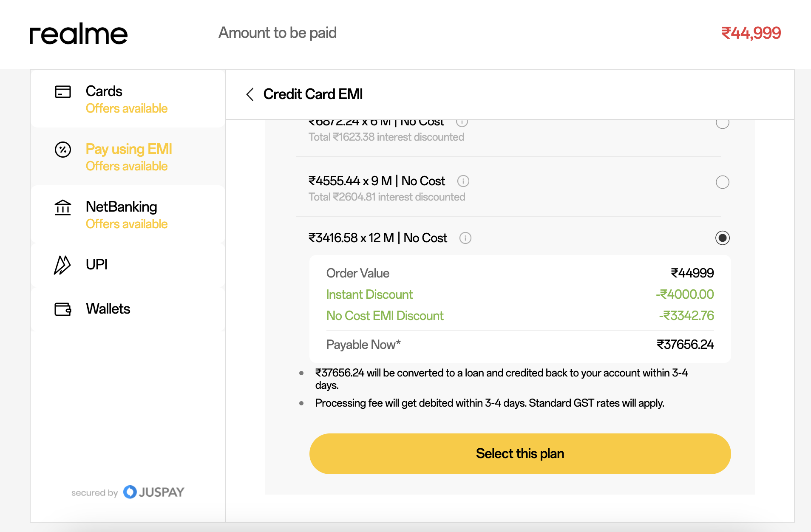Select the 6 month EMI radio button
Viewport: 811px width, 532px height.
[722, 123]
